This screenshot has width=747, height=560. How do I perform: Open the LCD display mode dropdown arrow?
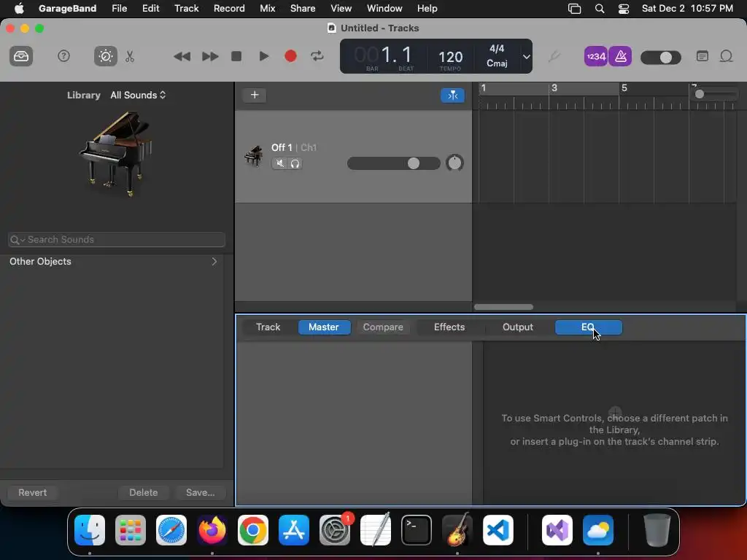526,57
